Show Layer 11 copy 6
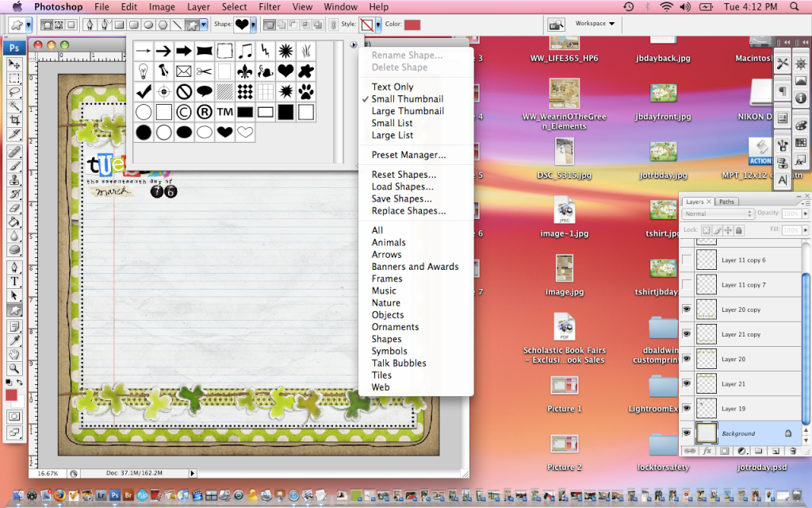The height and width of the screenshot is (508, 812). pyautogui.click(x=687, y=260)
